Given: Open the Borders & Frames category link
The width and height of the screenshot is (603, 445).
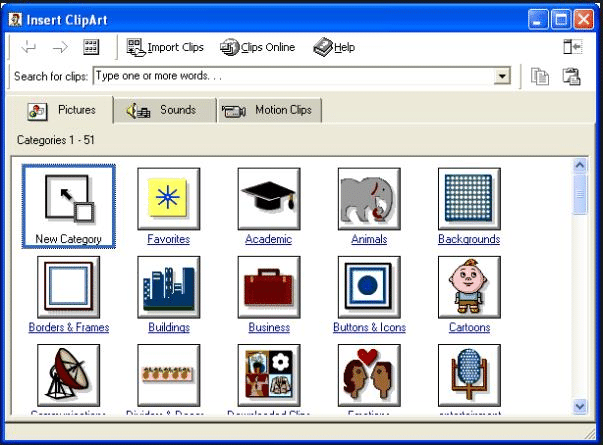Looking at the screenshot, I should (68, 327).
